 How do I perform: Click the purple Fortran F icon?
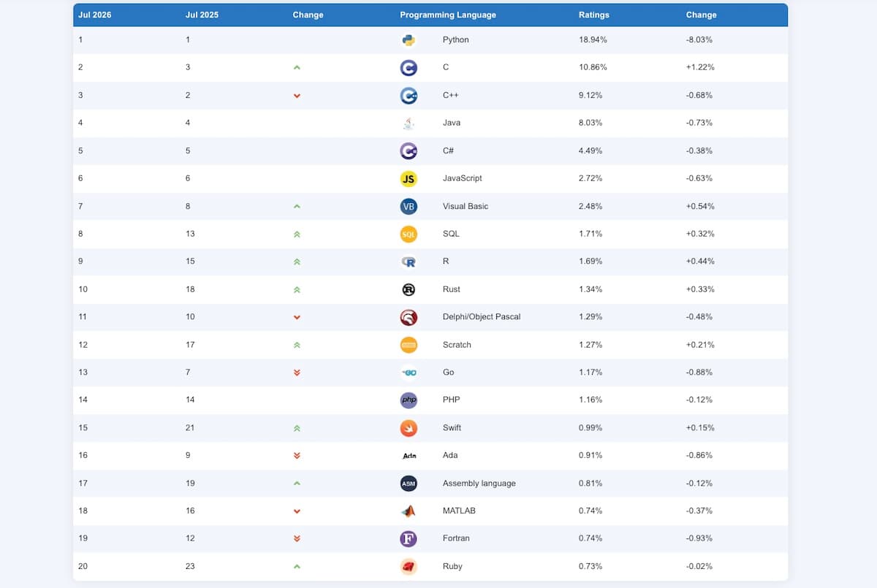coord(409,538)
